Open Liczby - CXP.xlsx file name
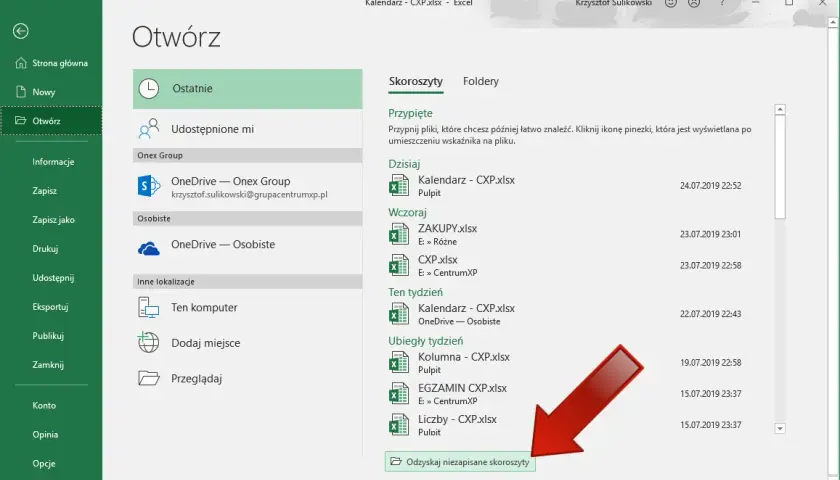840x480 pixels. (457, 419)
